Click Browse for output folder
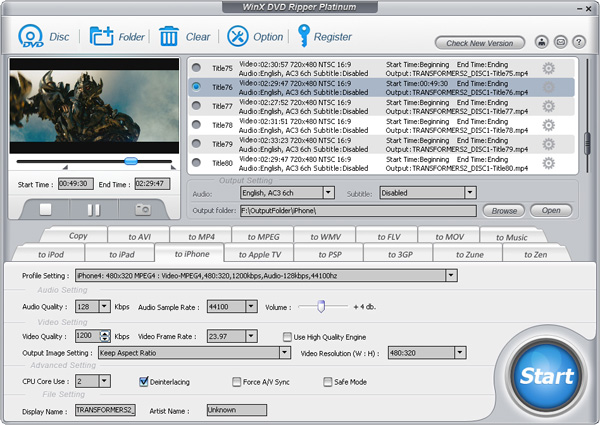The height and width of the screenshot is (425, 600). tap(504, 211)
